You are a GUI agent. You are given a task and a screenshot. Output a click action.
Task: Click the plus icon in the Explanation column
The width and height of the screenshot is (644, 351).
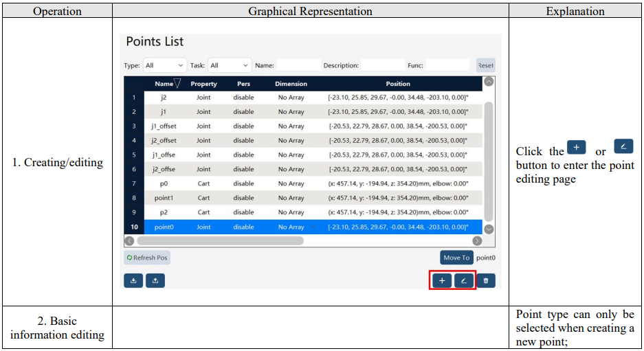pos(576,148)
